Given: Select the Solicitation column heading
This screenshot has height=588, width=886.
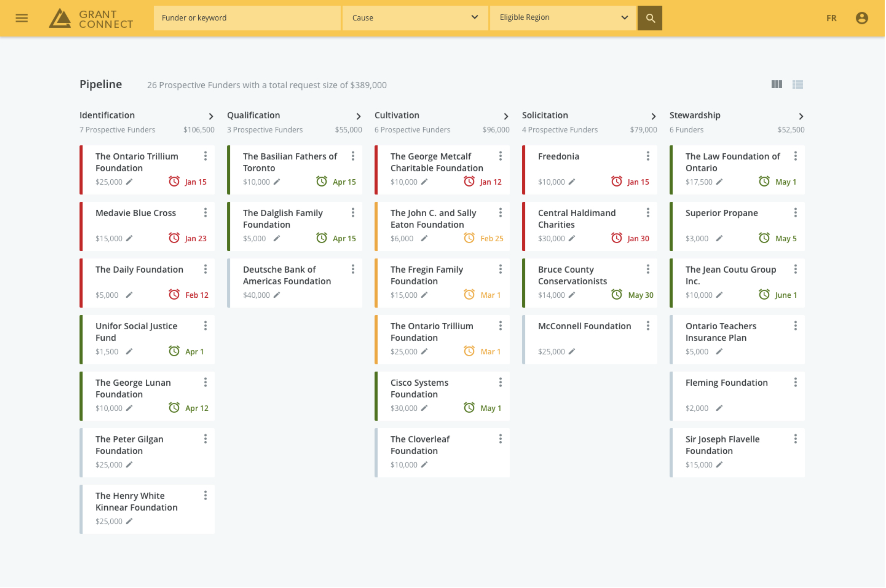Looking at the screenshot, I should [x=545, y=116].
